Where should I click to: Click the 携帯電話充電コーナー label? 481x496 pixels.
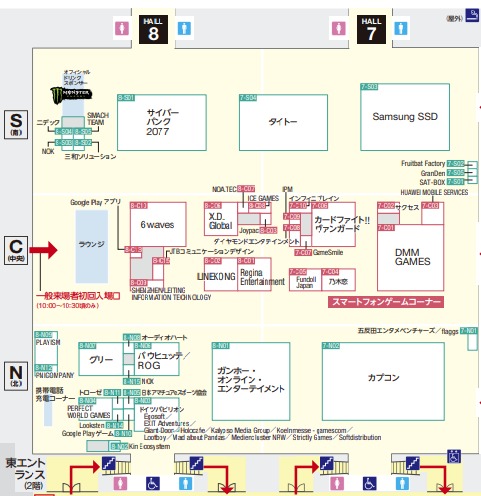click(x=55, y=394)
